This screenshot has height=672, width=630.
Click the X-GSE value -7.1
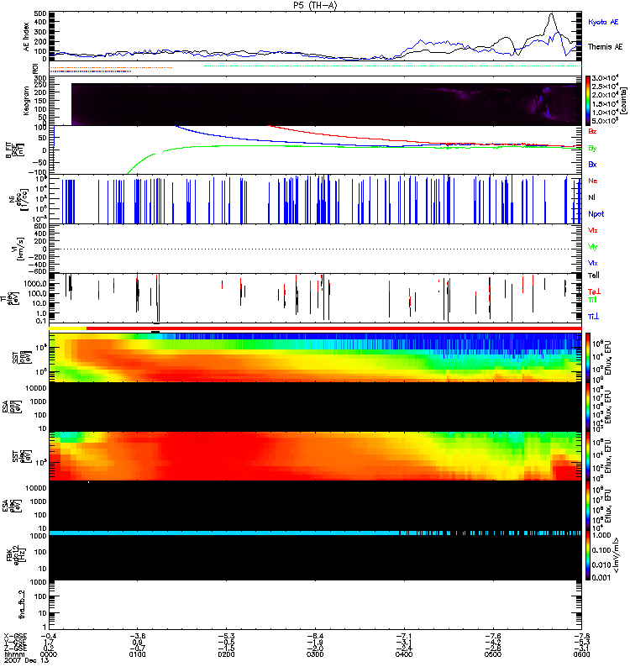coord(404,636)
